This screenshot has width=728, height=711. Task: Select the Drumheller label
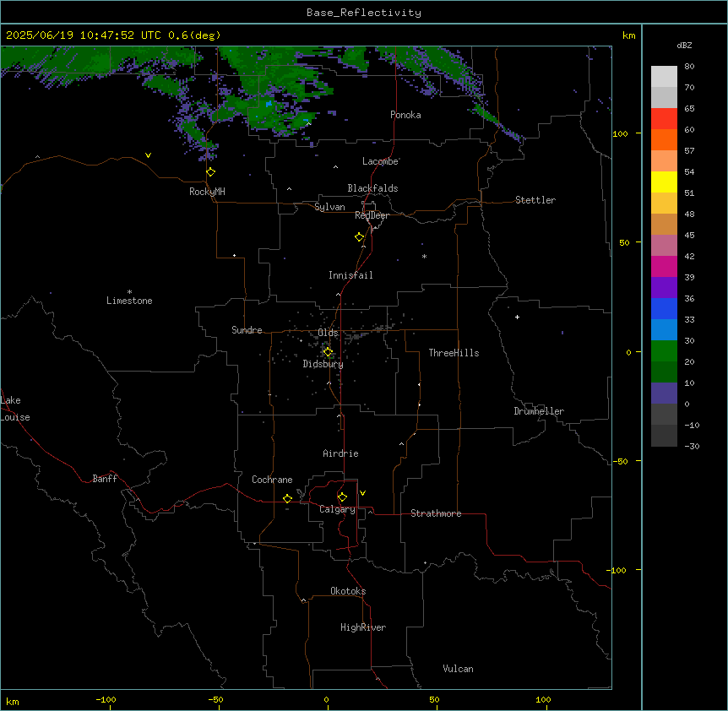tap(539, 411)
